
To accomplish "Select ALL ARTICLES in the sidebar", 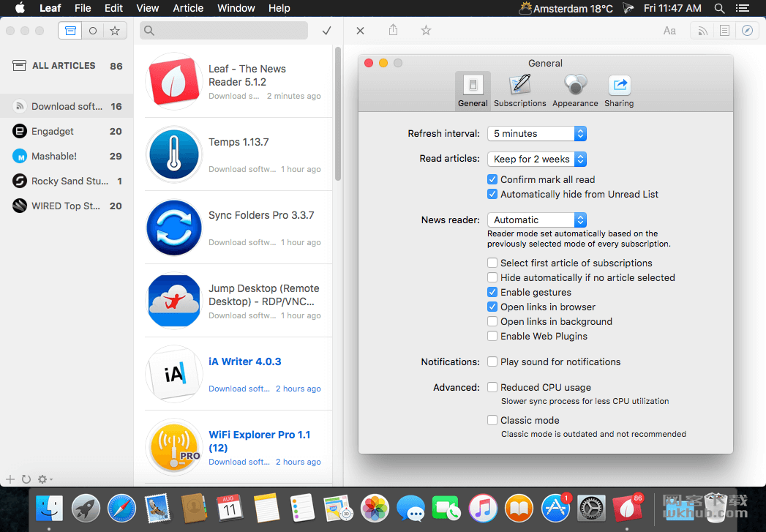I will (x=67, y=66).
